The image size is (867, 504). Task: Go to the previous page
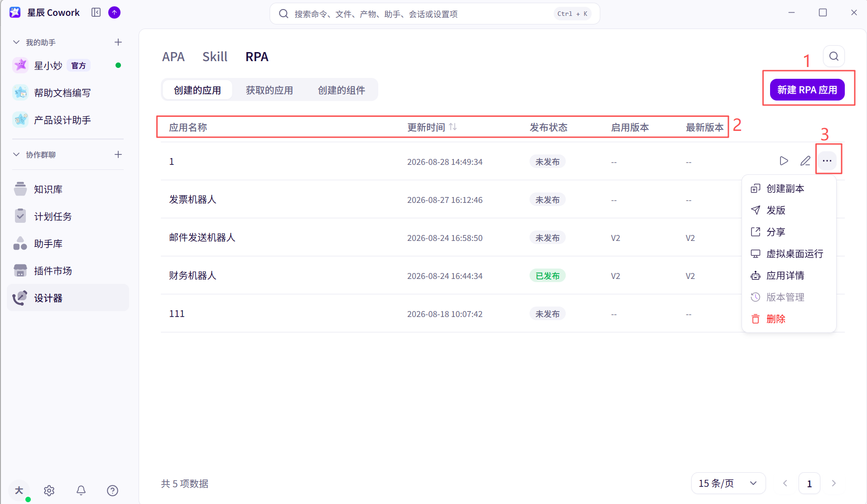click(x=785, y=483)
